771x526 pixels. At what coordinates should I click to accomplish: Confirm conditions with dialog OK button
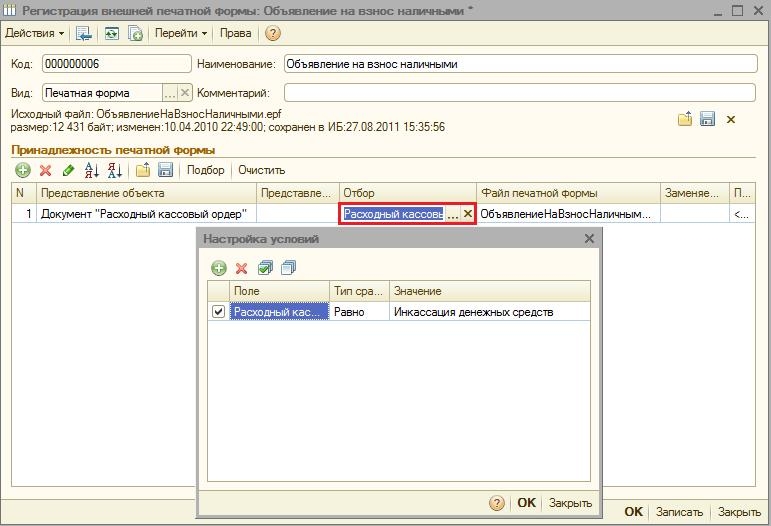(x=526, y=503)
